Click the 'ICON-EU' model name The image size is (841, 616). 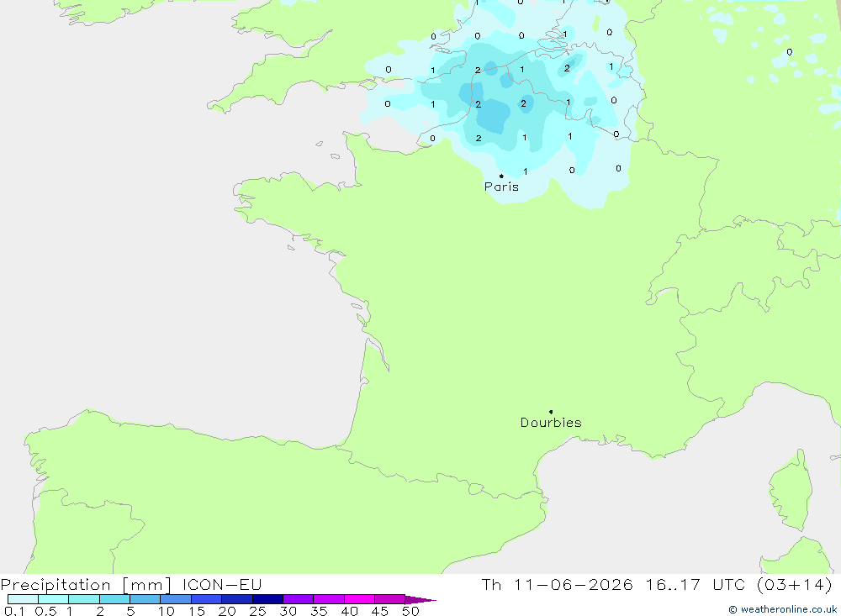(x=222, y=585)
